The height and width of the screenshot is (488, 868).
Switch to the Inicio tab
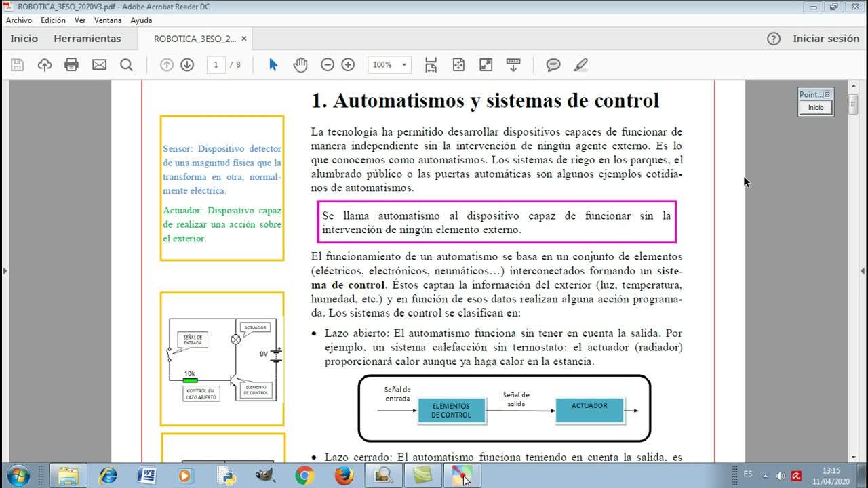pos(24,39)
